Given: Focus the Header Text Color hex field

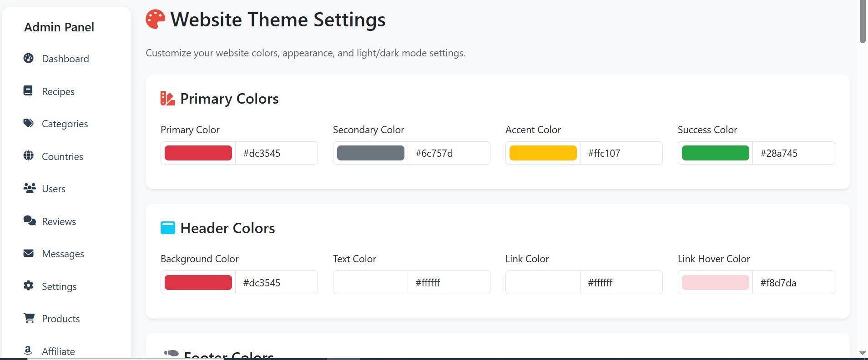Looking at the screenshot, I should [x=449, y=283].
